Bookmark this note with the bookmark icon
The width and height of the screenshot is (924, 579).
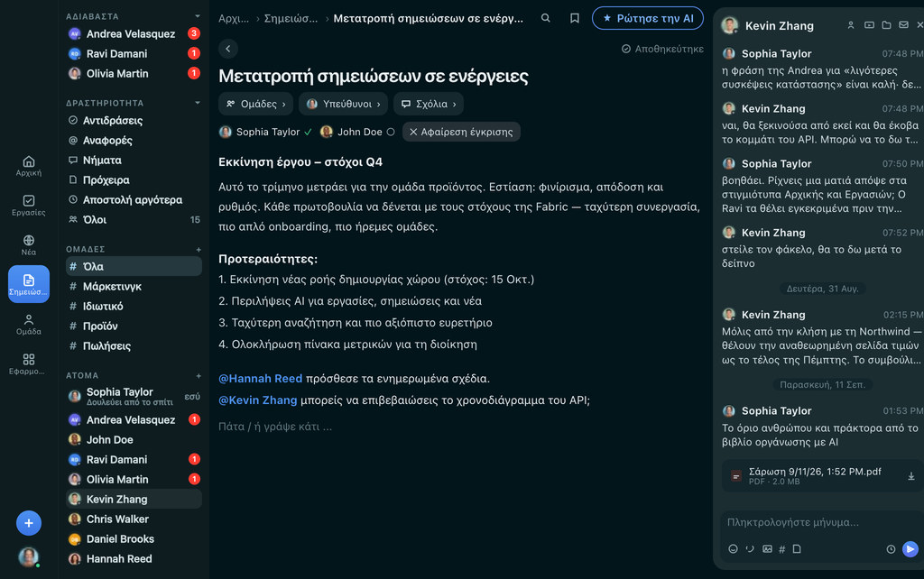(575, 18)
